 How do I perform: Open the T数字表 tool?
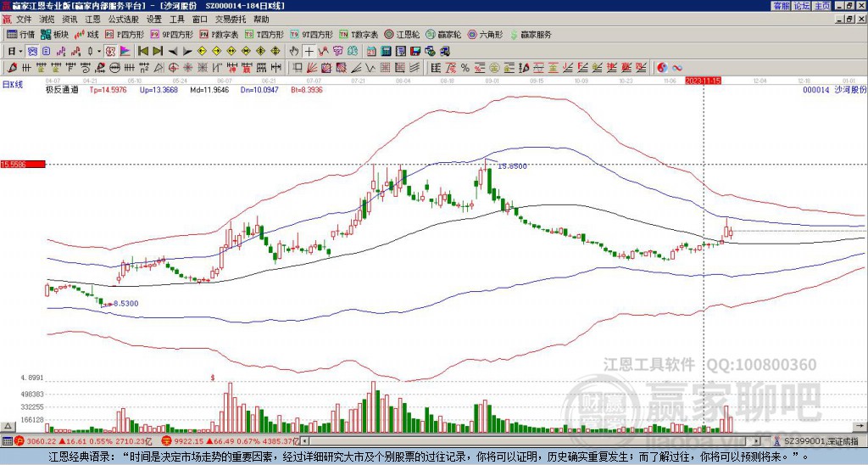(x=359, y=34)
